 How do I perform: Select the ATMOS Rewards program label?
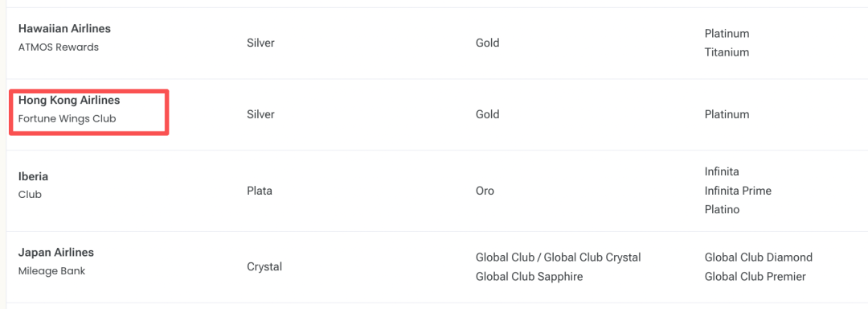point(58,47)
